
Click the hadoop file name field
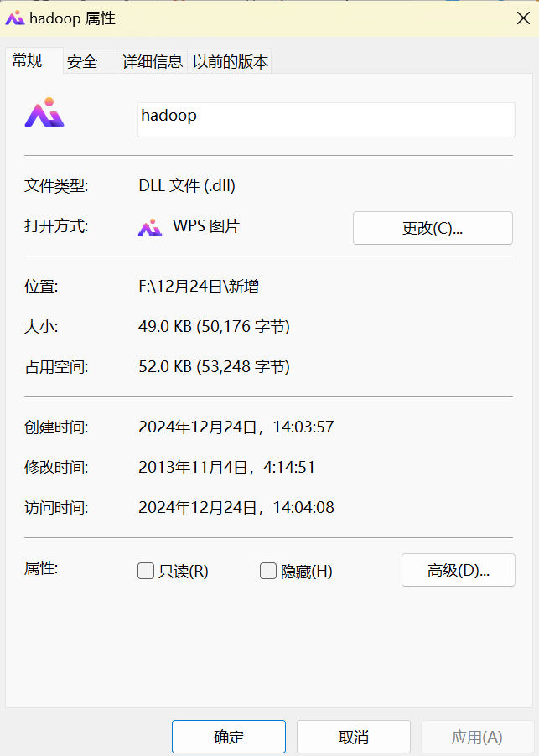[x=326, y=120]
